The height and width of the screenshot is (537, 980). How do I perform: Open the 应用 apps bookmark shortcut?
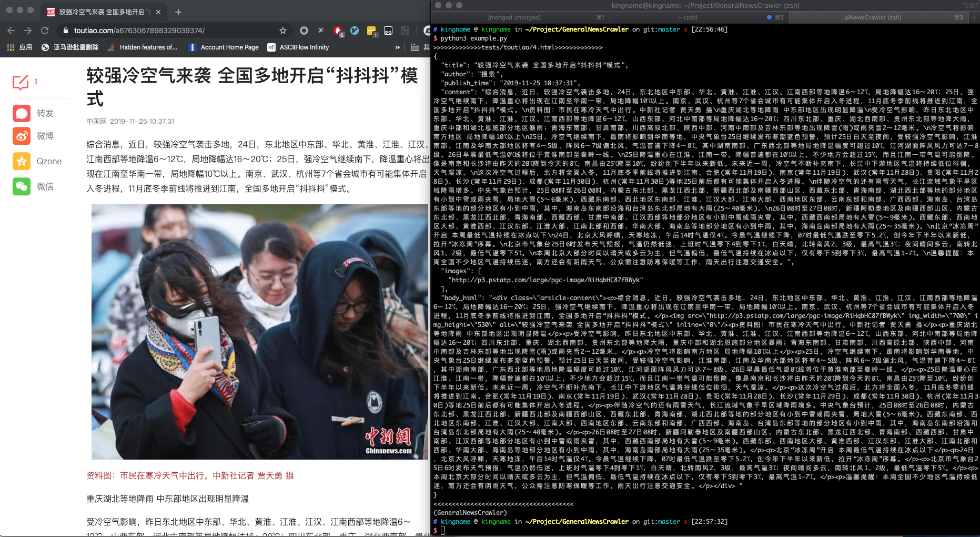[x=19, y=47]
